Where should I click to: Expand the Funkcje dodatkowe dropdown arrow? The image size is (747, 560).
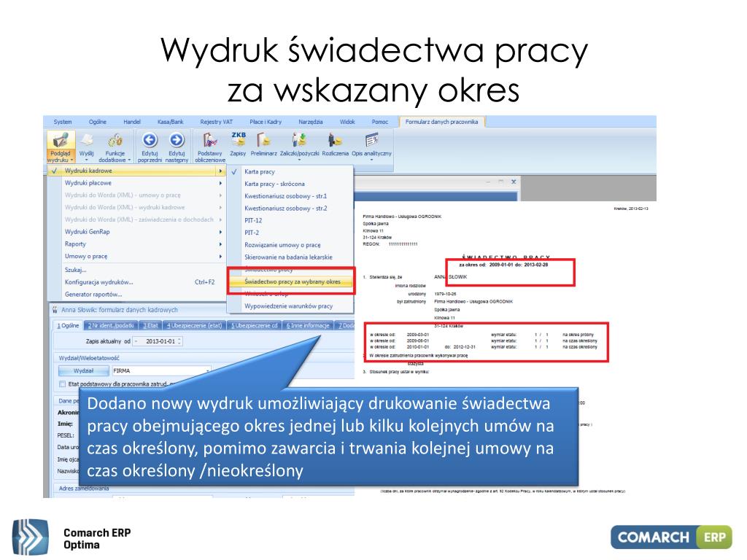(x=129, y=160)
